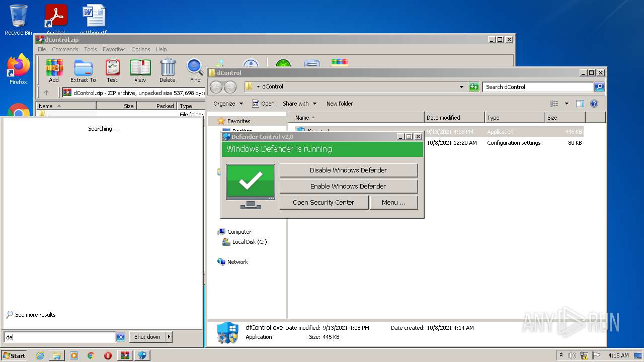Open Opera from taskbar
This screenshot has width=644, height=362.
point(108,355)
